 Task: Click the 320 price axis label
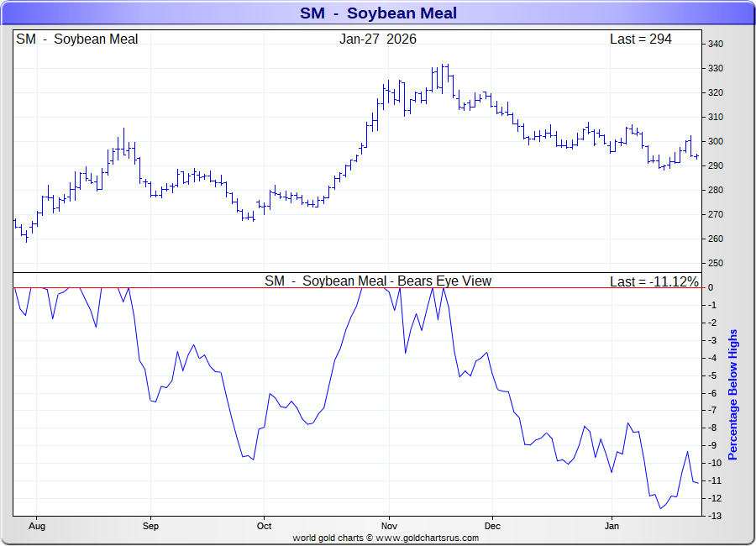click(716, 92)
